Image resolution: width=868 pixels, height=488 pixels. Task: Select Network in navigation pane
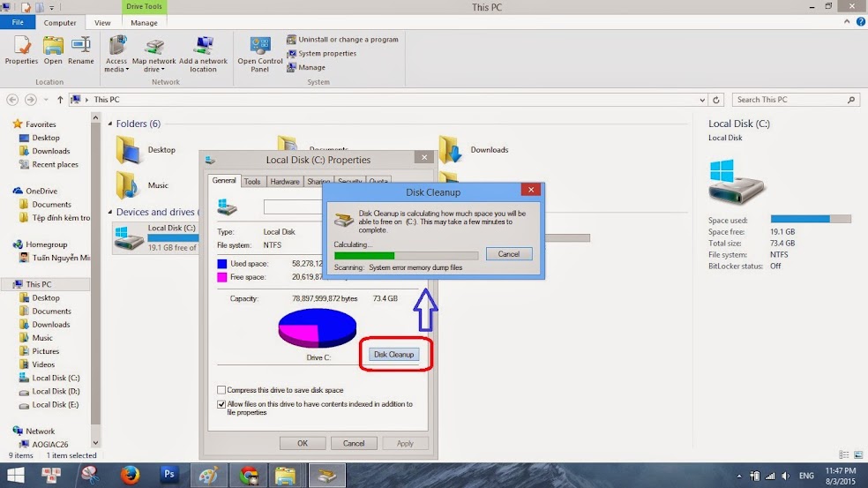coord(34,431)
